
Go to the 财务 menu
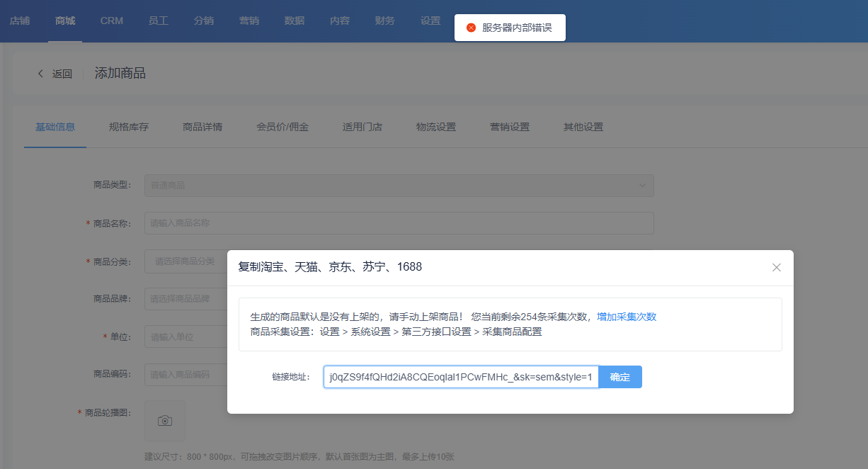coord(385,21)
